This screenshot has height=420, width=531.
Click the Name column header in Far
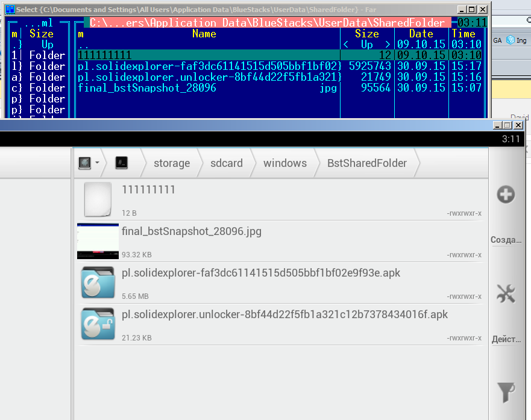coord(204,34)
